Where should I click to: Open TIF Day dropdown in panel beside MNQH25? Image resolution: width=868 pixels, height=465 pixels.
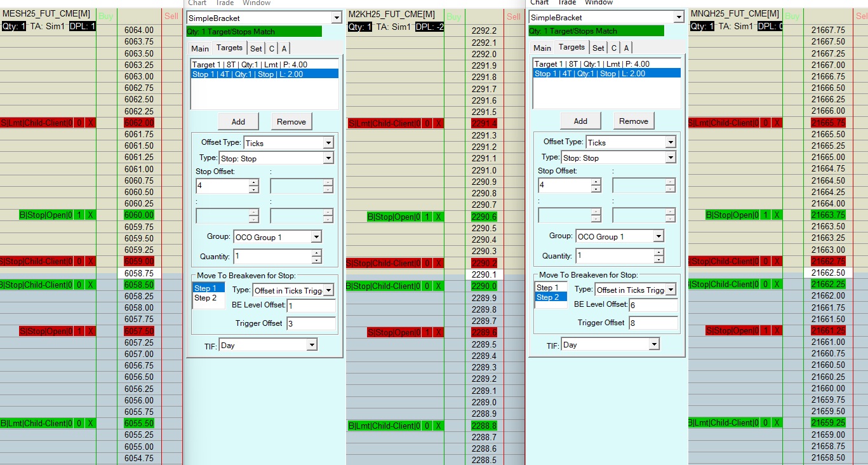click(x=654, y=345)
